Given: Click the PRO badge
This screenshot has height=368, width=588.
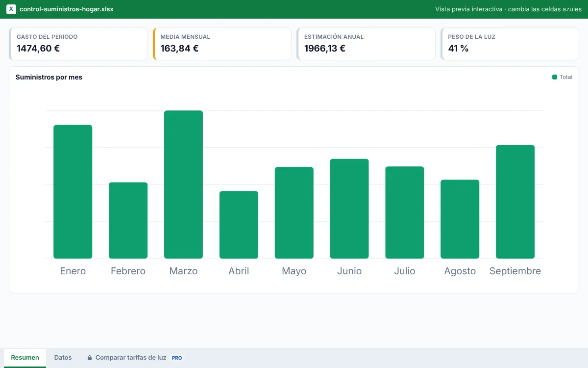Looking at the screenshot, I should pyautogui.click(x=177, y=358).
